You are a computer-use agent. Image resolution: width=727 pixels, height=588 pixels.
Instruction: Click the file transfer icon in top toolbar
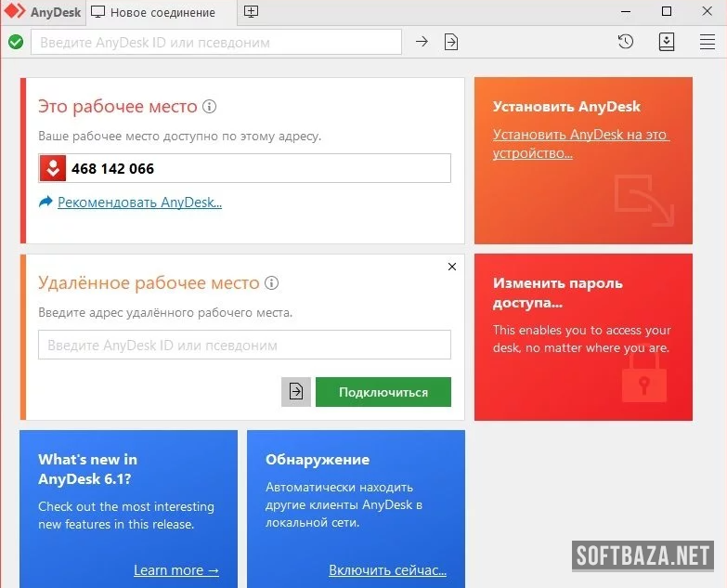tap(451, 42)
